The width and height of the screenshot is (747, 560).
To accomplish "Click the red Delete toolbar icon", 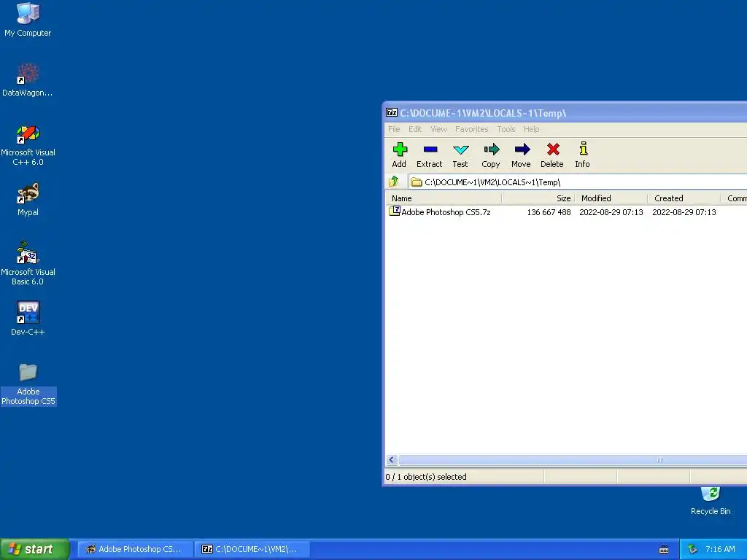I will (x=552, y=155).
